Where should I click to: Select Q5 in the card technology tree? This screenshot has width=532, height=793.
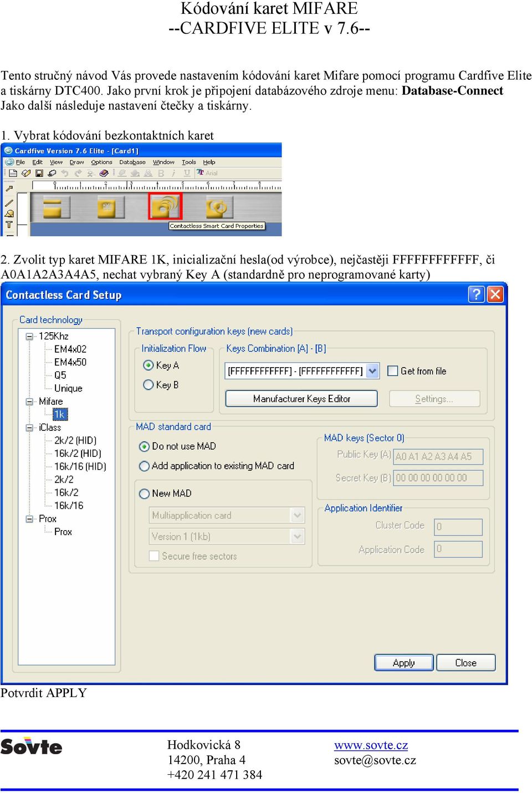(x=60, y=375)
